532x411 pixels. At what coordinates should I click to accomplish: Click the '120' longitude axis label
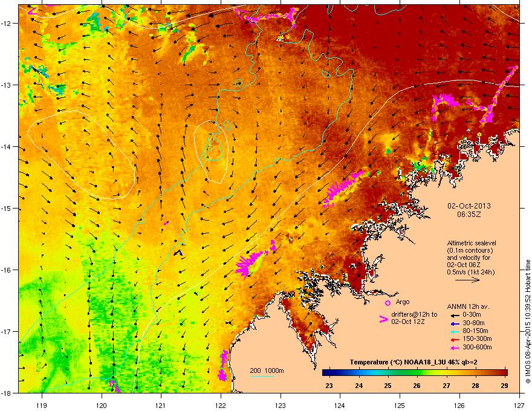click(x=102, y=405)
